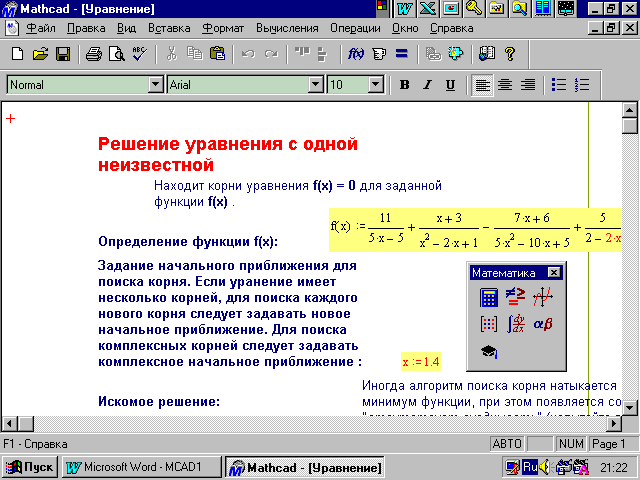
Task: Switch to Microsoft Word - MCAD1 taskbar button
Action: pos(142,467)
